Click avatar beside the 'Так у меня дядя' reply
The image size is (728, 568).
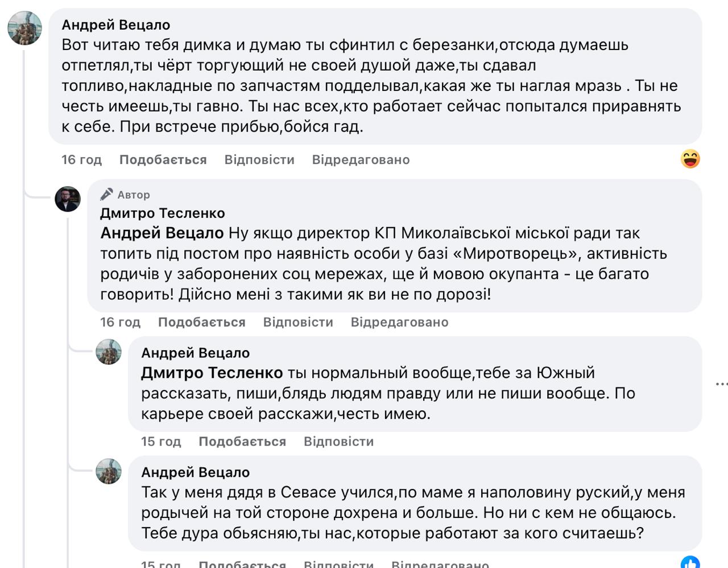coord(109,471)
